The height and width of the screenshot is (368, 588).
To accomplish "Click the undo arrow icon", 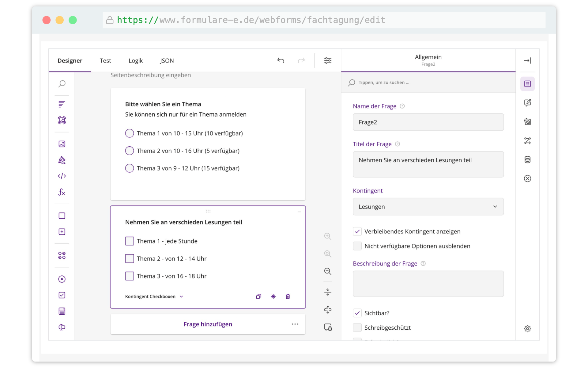I will 281,60.
